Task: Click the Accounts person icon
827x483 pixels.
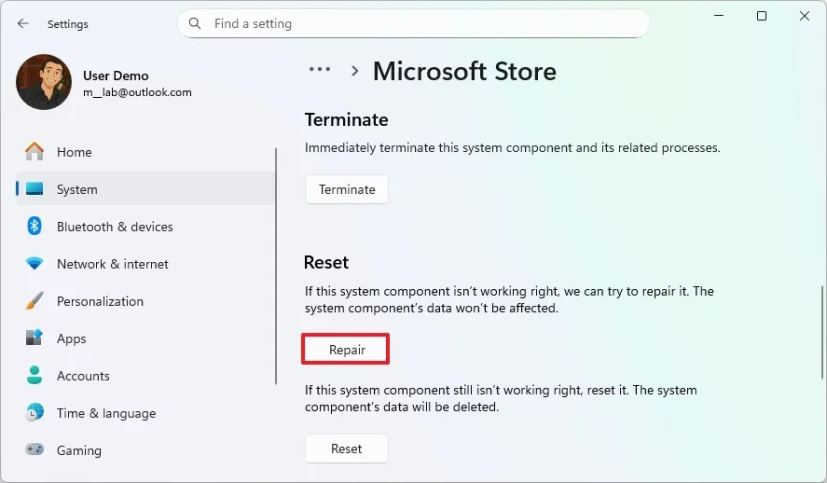Action: 35,375
